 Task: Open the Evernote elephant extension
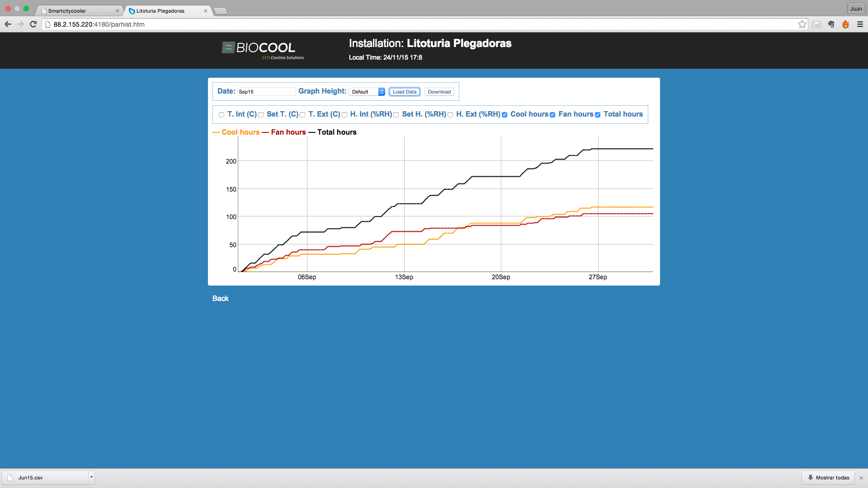[831, 24]
